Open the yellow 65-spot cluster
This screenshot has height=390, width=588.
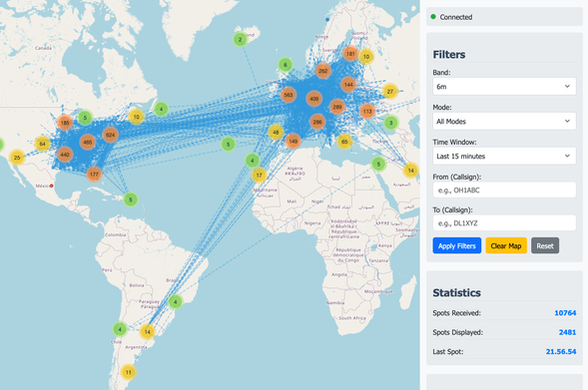[344, 142]
